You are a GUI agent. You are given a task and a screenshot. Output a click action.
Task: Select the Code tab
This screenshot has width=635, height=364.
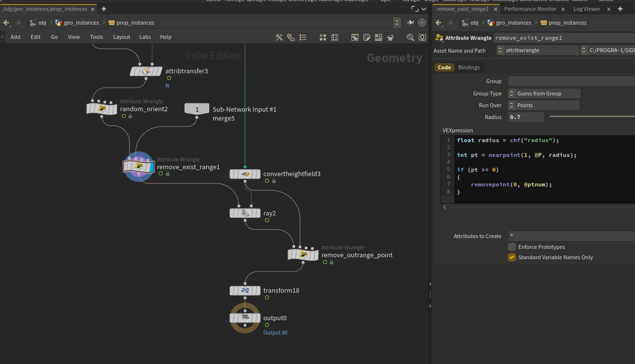pos(444,67)
